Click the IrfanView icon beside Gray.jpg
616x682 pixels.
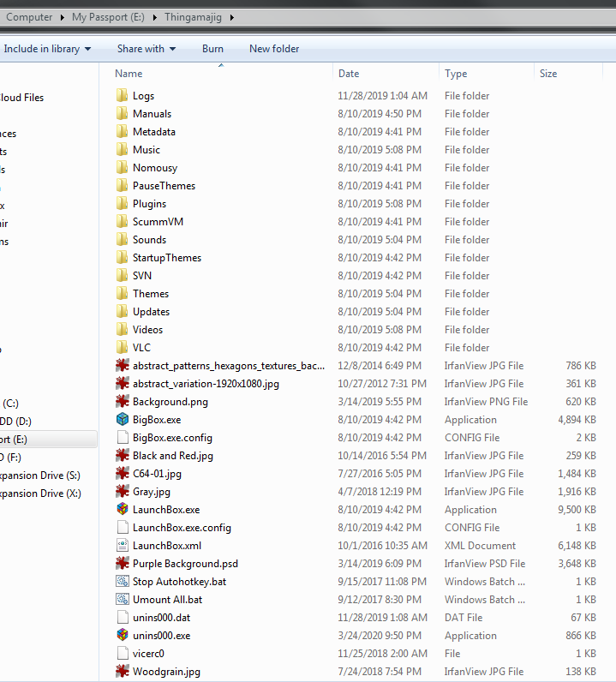pos(123,492)
